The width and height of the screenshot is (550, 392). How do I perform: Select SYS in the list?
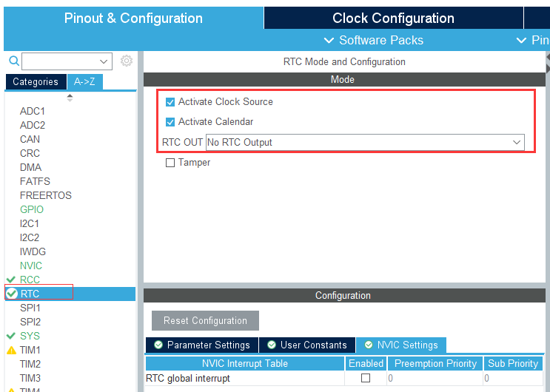pyautogui.click(x=30, y=336)
